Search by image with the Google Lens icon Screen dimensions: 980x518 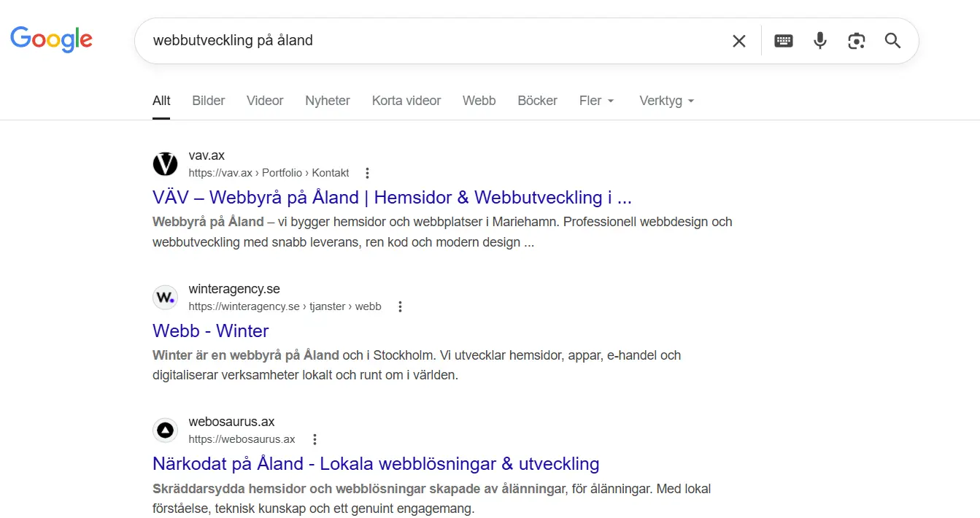point(856,41)
